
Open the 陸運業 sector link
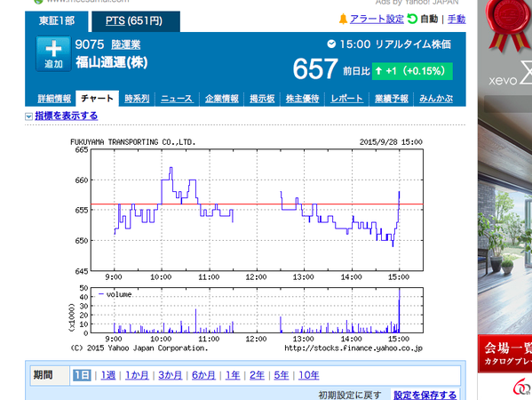click(x=126, y=44)
